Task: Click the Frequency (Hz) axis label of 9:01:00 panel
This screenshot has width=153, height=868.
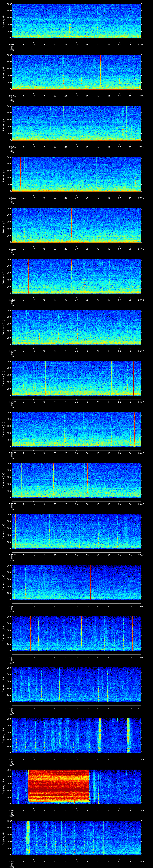Action: [x=3, y=786]
